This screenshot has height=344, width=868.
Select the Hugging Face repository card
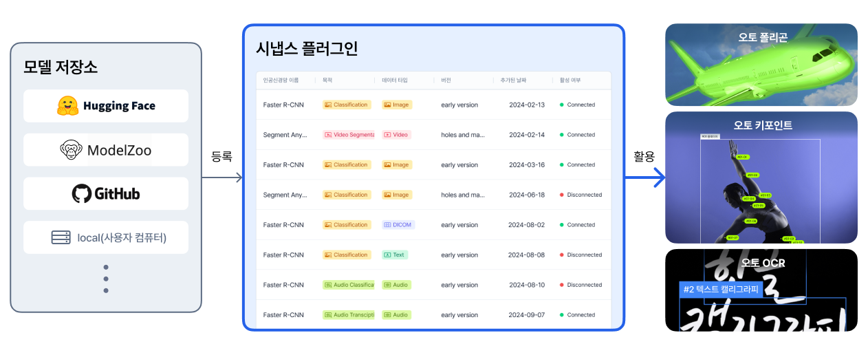pyautogui.click(x=106, y=106)
